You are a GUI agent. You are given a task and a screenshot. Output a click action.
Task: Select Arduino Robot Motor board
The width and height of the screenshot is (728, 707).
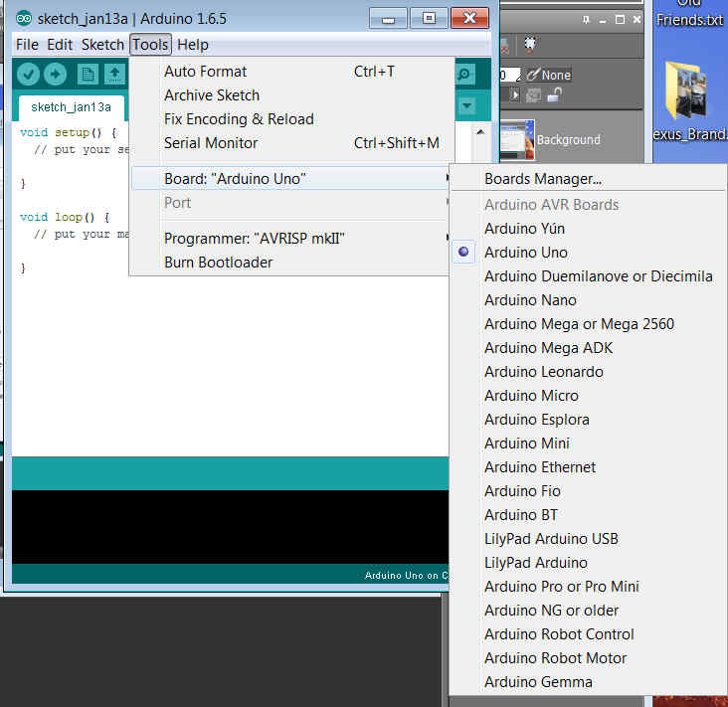tap(588, 658)
